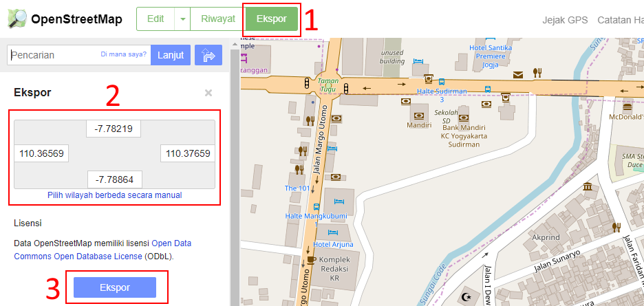Click 'Pilih wilayah berbeda secara manual' link
644x306 pixels.
tap(115, 195)
